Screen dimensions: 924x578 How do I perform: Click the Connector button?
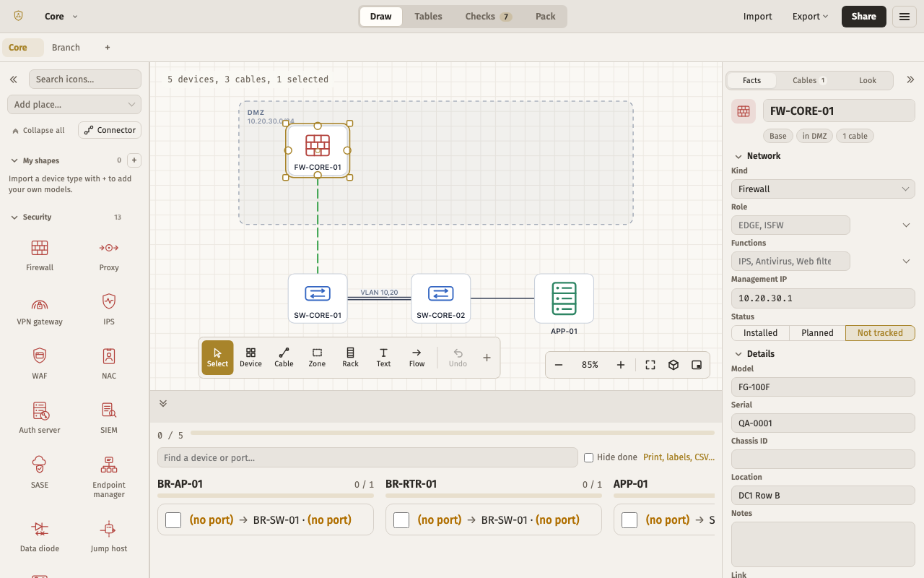(110, 130)
